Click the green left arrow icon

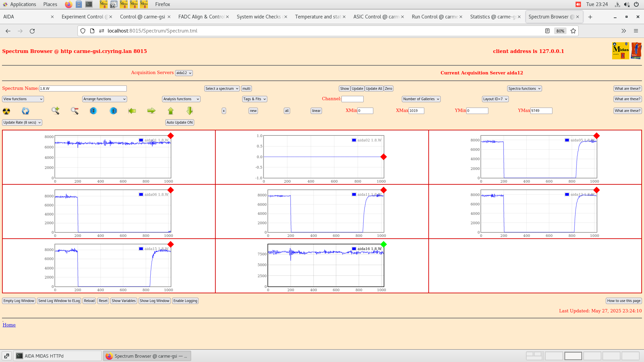point(132,111)
